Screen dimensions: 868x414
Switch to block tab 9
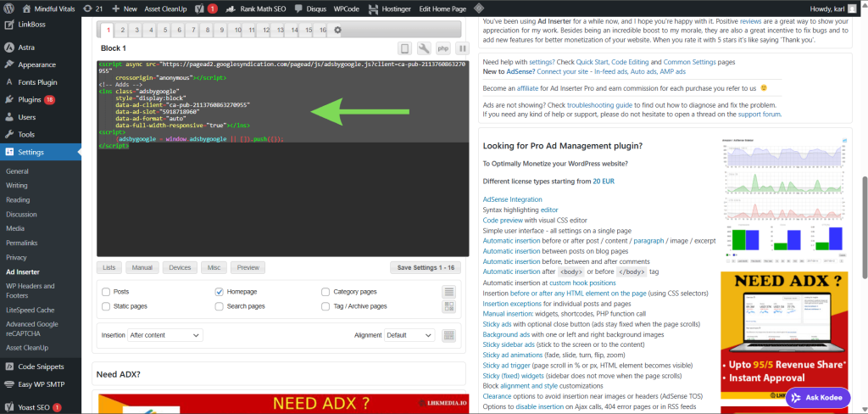click(x=221, y=30)
